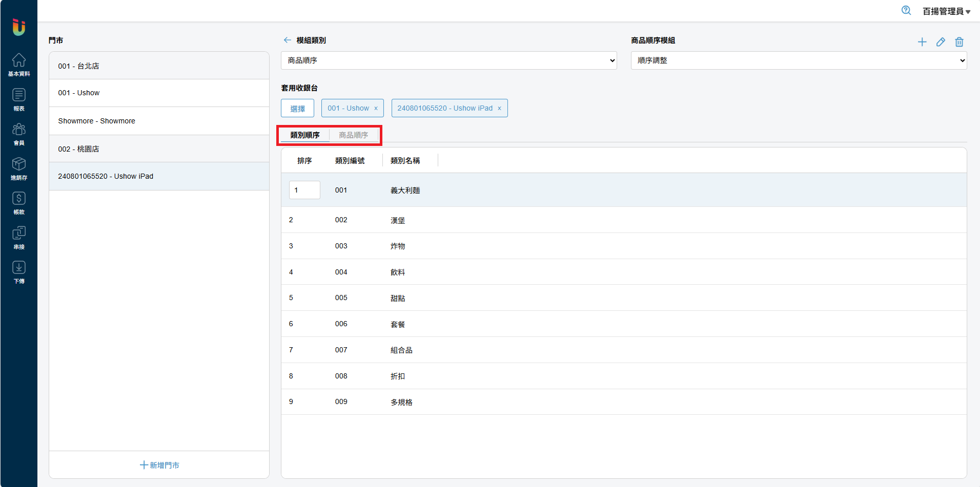The width and height of the screenshot is (980, 487).
Task: Open the 報表 reports sidebar icon
Action: point(19,99)
